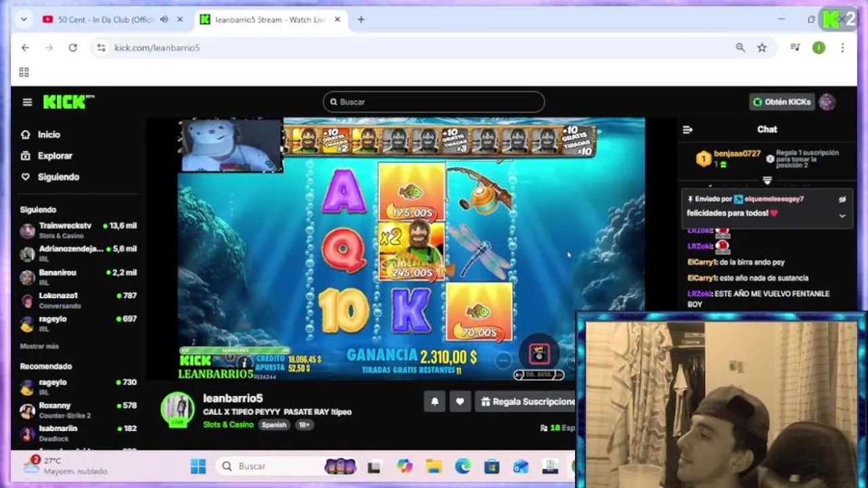Close the 50 Cent YouTube tab
The image size is (868, 488).
[180, 20]
